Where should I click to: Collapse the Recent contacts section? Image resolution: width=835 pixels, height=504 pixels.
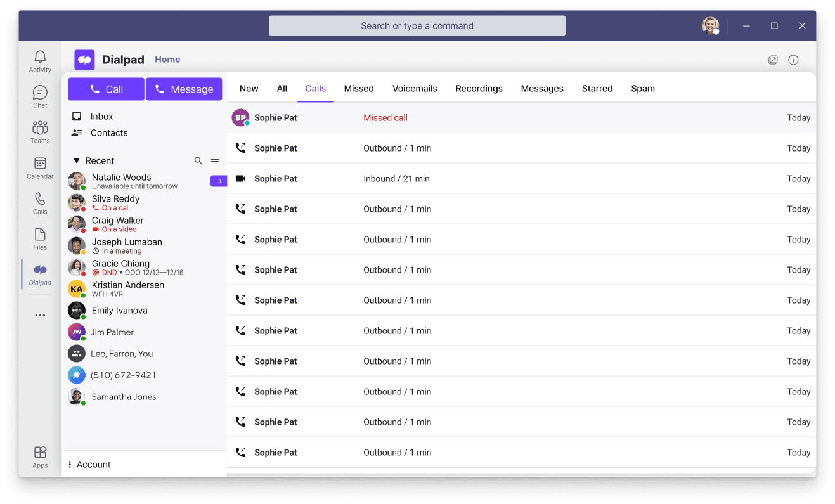point(77,160)
